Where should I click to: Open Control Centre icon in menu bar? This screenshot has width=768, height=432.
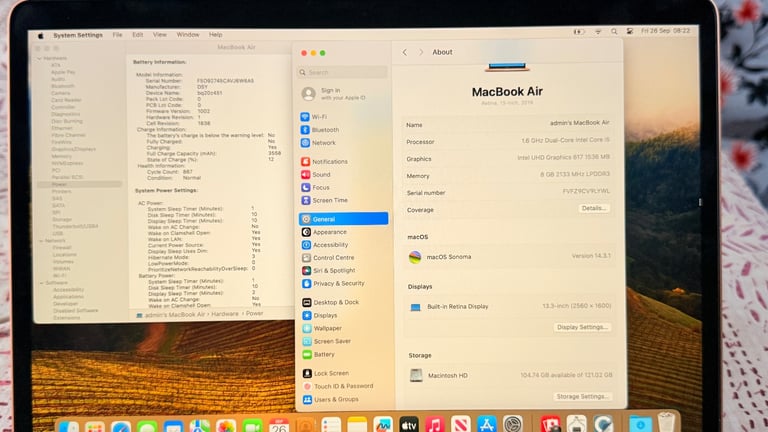[x=629, y=31]
